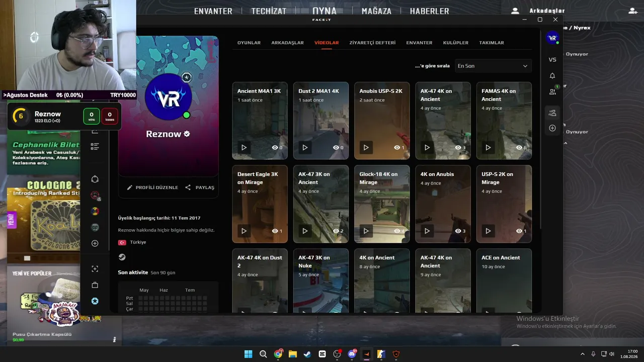Play the Desert Eagle 3K on Mirage video

point(244,231)
